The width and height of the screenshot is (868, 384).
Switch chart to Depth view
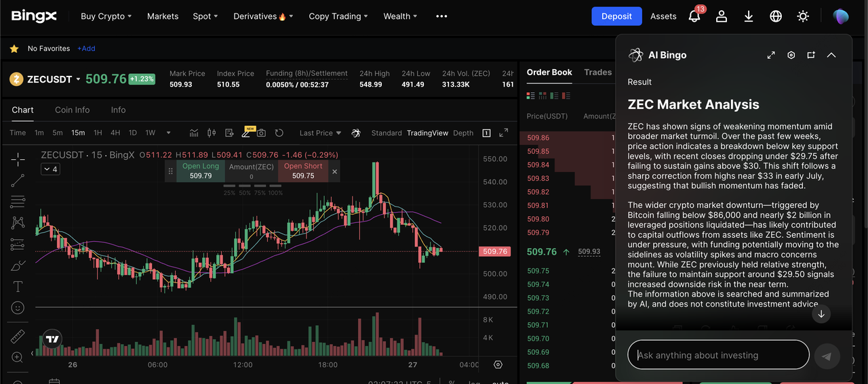tap(463, 133)
